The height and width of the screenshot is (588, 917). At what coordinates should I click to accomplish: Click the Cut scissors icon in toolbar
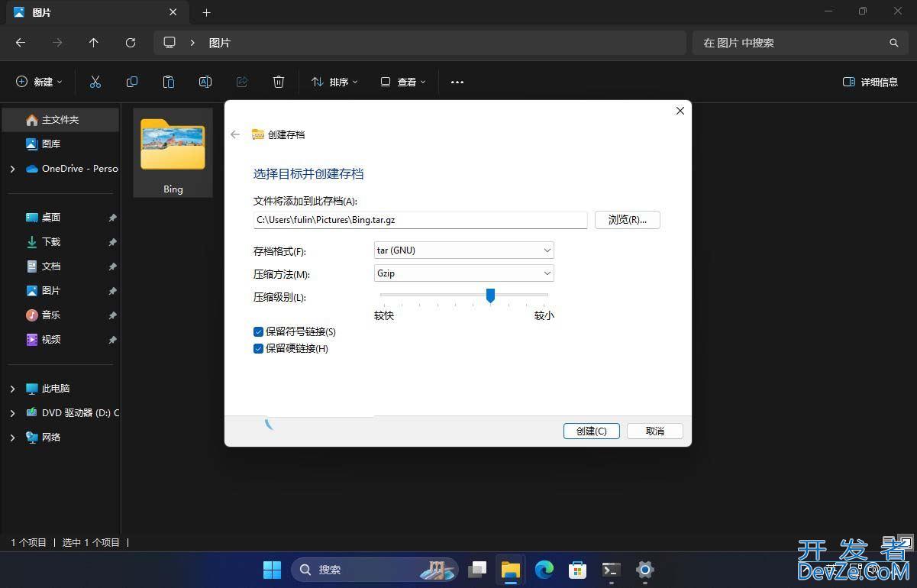click(x=95, y=82)
